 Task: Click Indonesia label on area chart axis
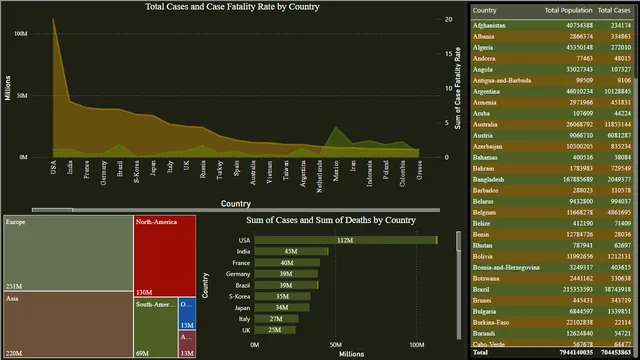(369, 173)
